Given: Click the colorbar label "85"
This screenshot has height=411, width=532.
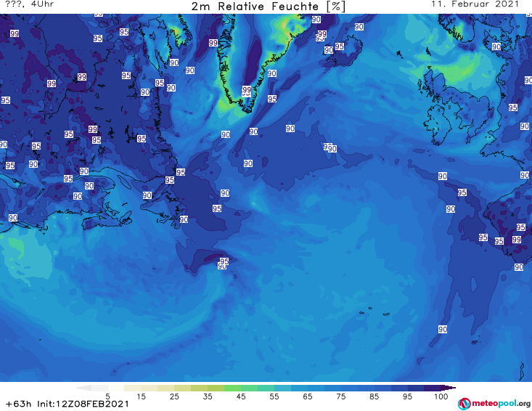Looking at the screenshot, I should tap(374, 396).
